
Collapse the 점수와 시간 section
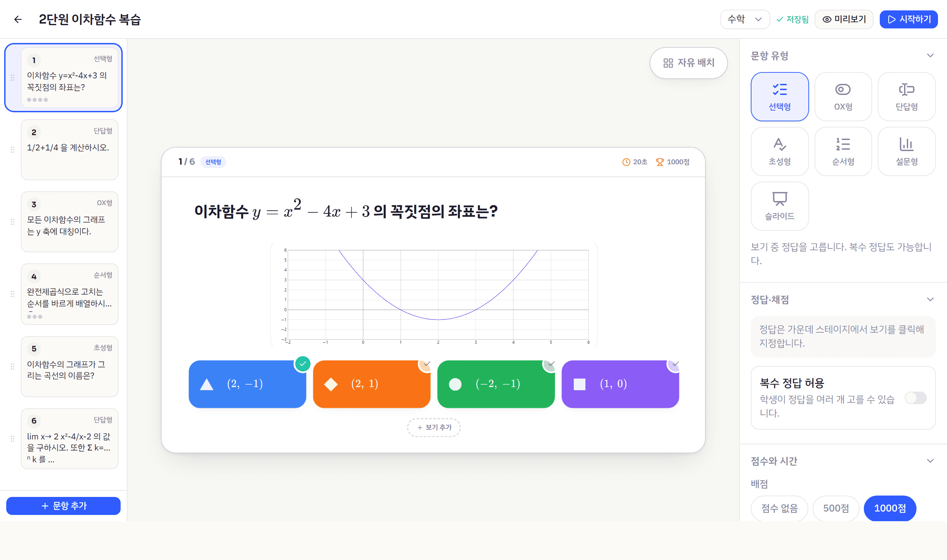[930, 461]
